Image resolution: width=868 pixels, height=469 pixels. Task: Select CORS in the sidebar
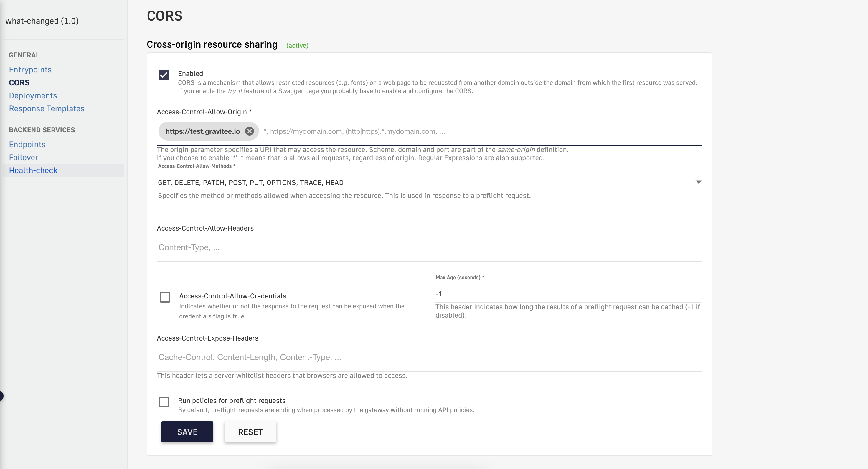point(19,82)
